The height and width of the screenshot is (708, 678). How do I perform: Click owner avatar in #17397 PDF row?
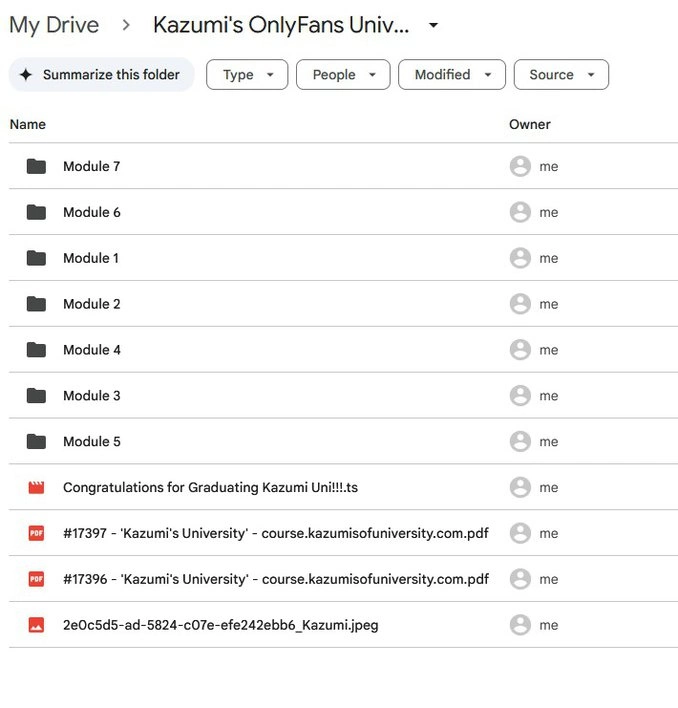pyautogui.click(x=520, y=533)
